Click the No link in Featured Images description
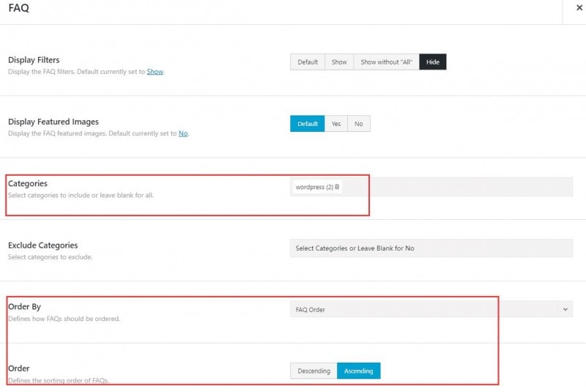 pos(183,133)
